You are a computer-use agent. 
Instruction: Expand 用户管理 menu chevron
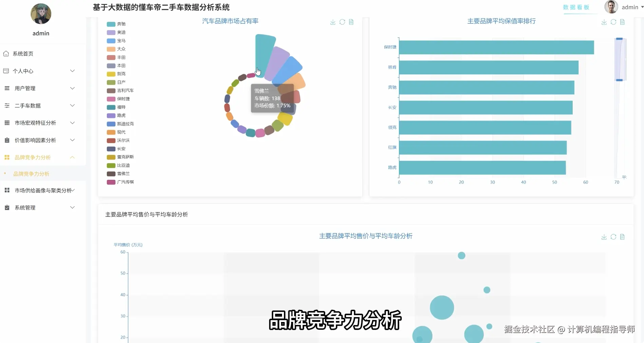click(x=72, y=88)
